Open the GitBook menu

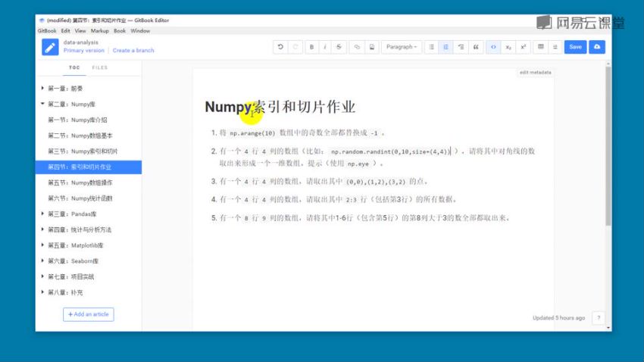47,31
